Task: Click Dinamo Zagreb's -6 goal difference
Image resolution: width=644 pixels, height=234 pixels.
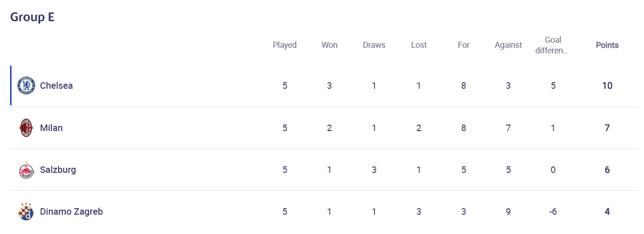Action: click(x=553, y=211)
